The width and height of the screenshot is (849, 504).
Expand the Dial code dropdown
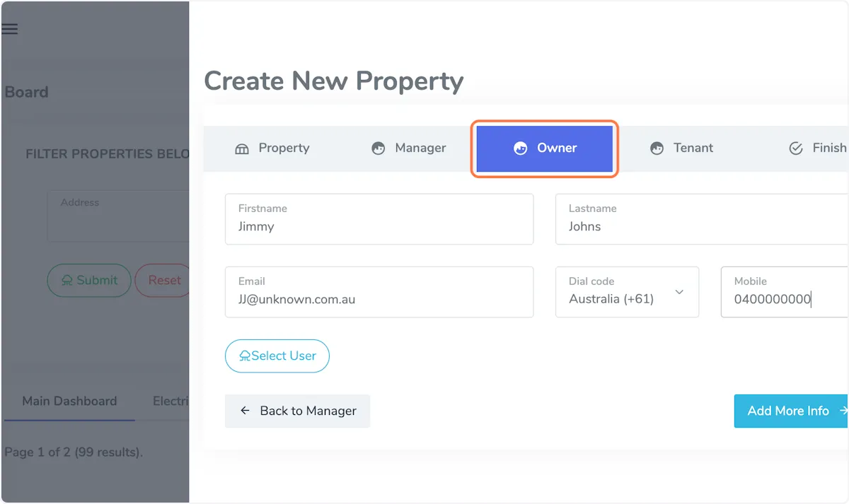627,292
